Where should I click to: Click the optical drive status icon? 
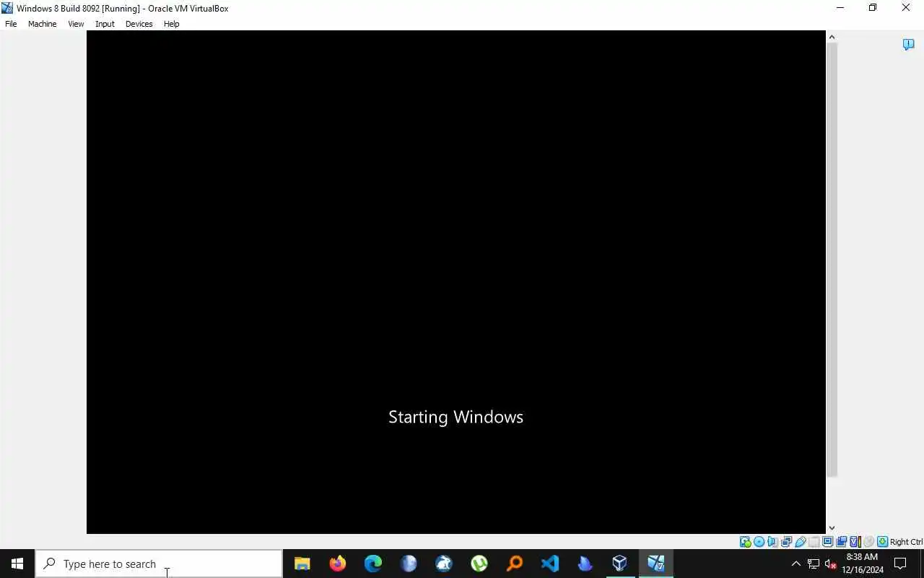click(759, 542)
